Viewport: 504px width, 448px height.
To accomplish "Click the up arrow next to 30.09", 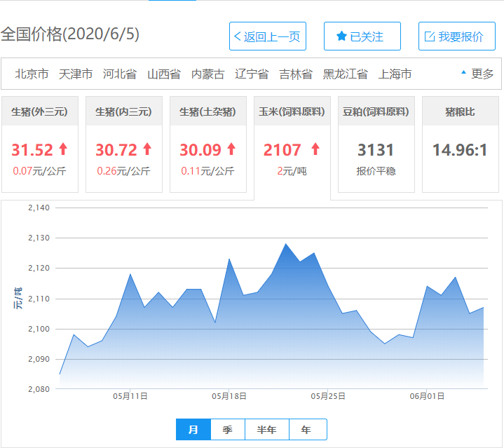I will tap(231, 149).
